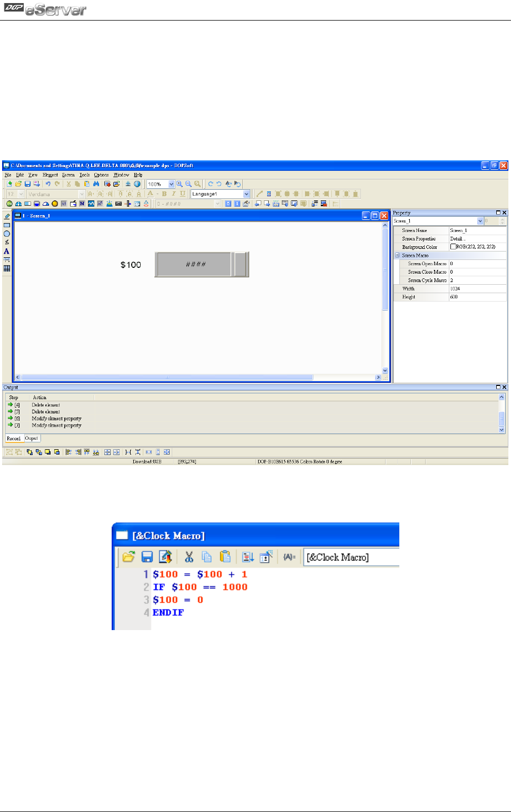Open the zoom percentage 100% dropdown
This screenshot has height=812, width=511.
pyautogui.click(x=171, y=184)
